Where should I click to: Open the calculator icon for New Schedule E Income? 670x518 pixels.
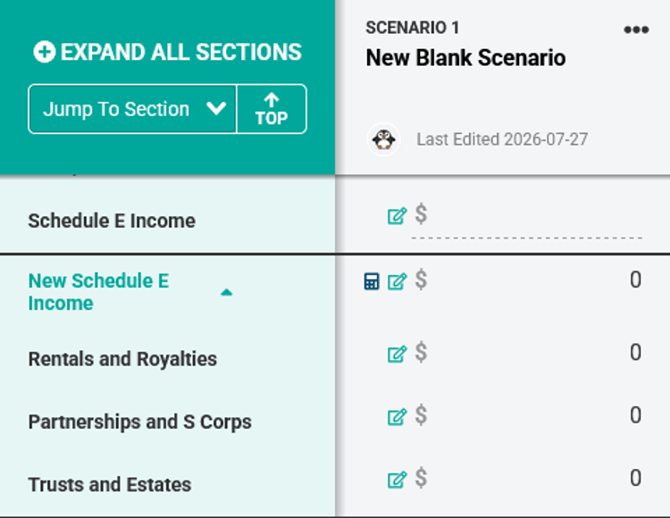coord(371,281)
